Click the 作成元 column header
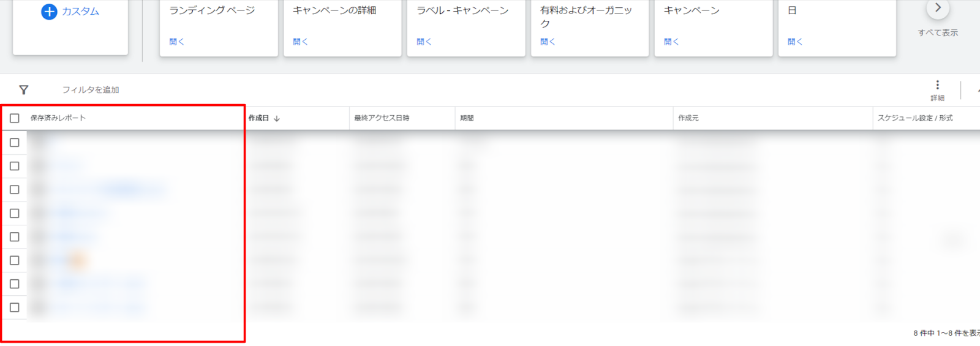 (x=688, y=118)
